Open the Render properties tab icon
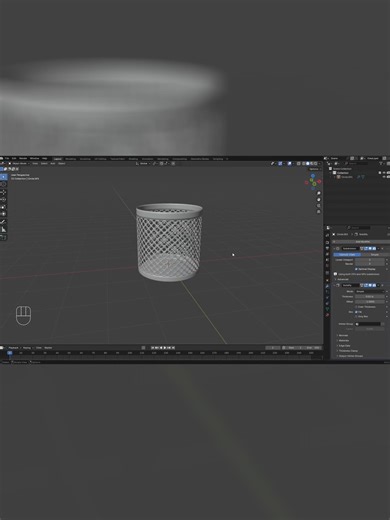The height and width of the screenshot is (520, 390). 327,242
